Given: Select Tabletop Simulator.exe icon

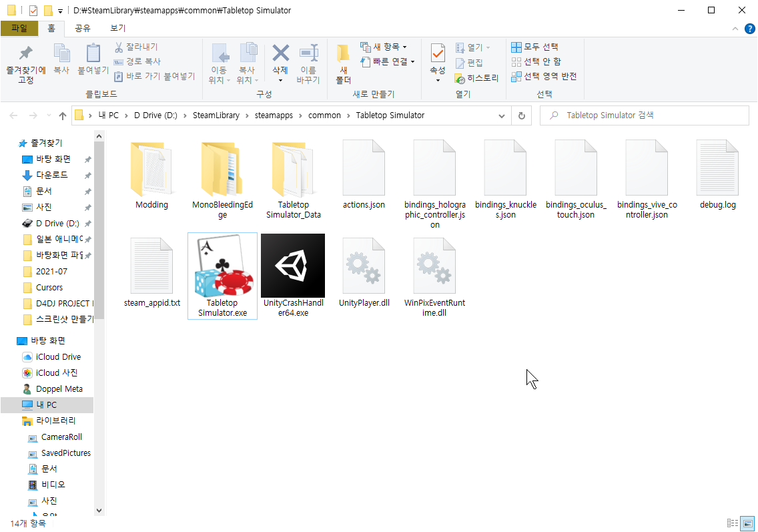Looking at the screenshot, I should click(x=222, y=276).
